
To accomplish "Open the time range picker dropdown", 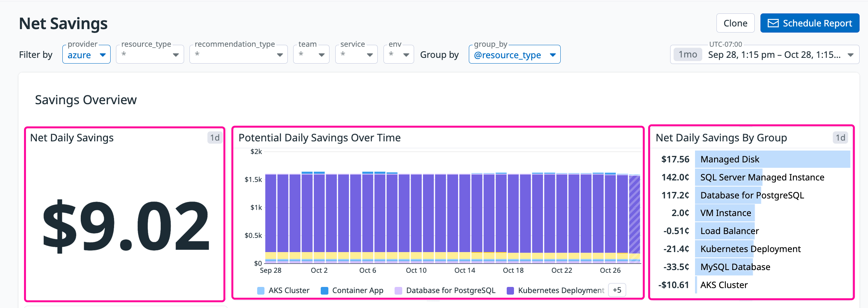I will coord(850,55).
